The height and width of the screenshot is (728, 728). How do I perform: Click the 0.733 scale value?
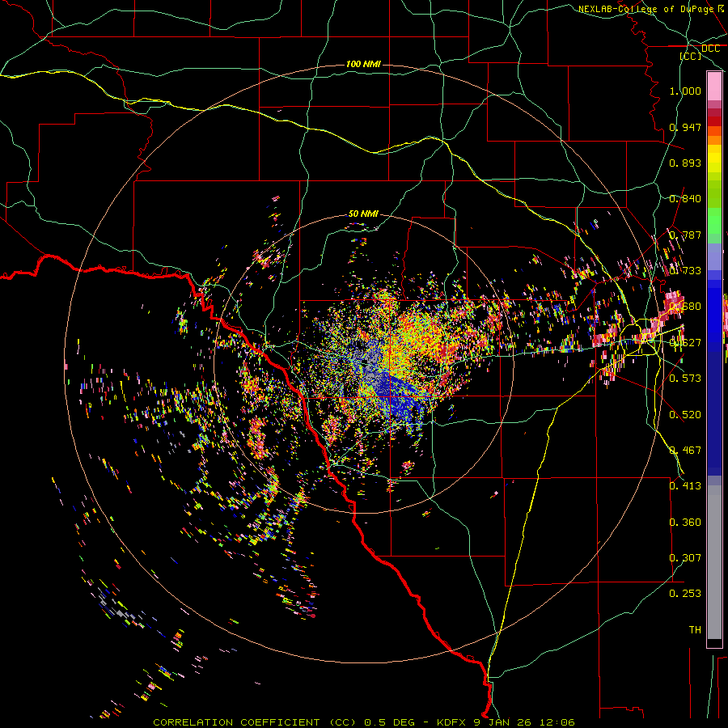click(x=685, y=271)
